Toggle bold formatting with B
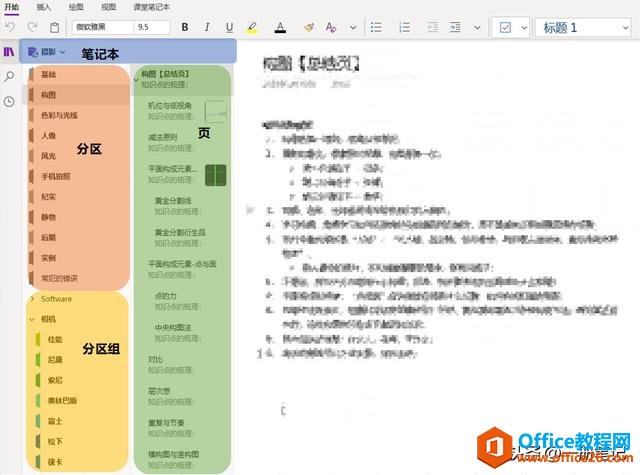Viewport: 640px width, 475px height. pyautogui.click(x=185, y=27)
